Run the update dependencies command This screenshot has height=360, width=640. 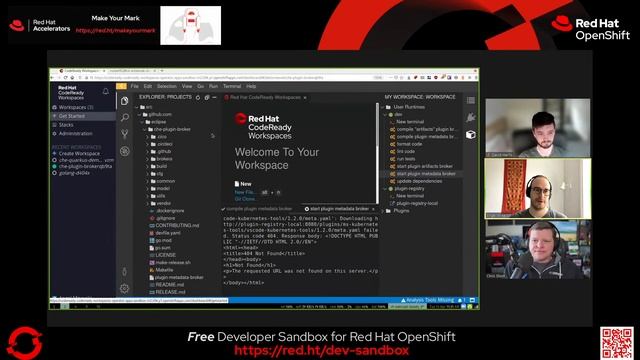[x=419, y=181]
